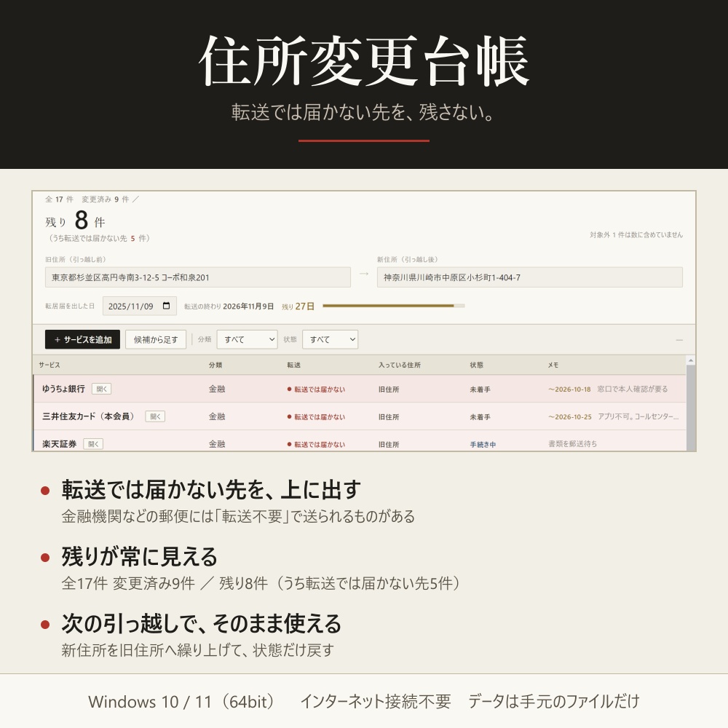Select the 楽天証券 service name
The image size is (728, 728).
(x=60, y=444)
